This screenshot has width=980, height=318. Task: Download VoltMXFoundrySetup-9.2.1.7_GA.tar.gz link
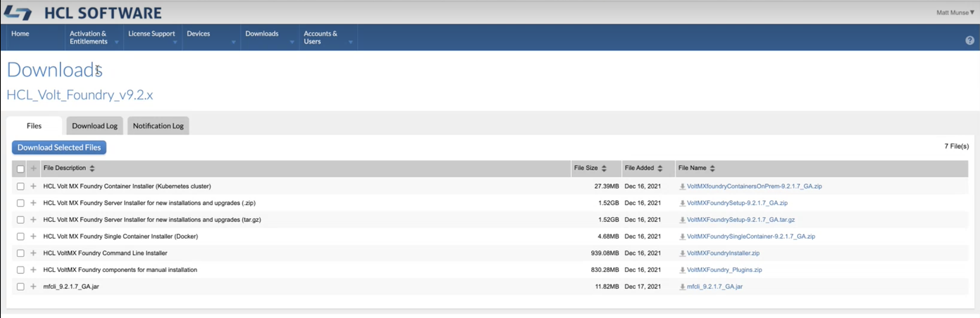tap(741, 220)
